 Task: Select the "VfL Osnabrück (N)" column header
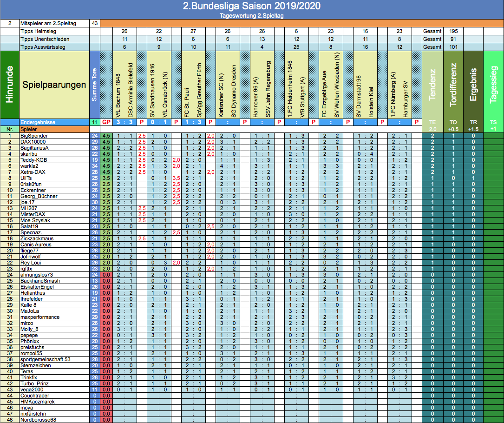click(165, 94)
